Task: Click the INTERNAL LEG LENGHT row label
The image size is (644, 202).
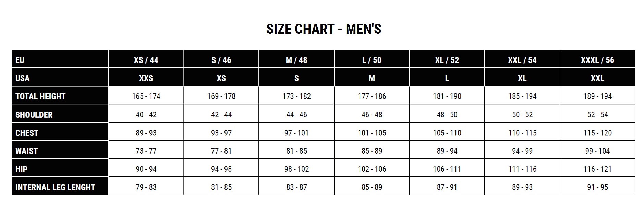Action: point(55,187)
